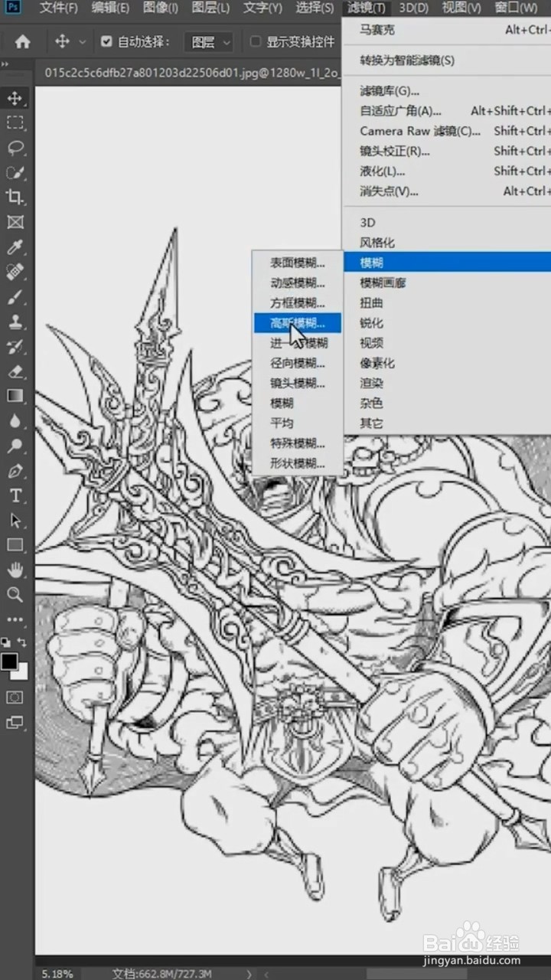This screenshot has height=980, width=551.
Task: Select the Eyedropper tool
Action: (15, 247)
